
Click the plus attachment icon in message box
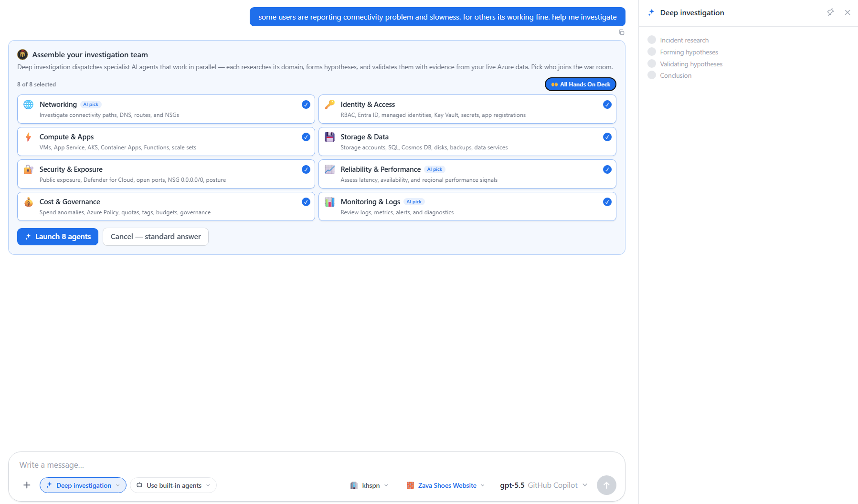tap(27, 485)
